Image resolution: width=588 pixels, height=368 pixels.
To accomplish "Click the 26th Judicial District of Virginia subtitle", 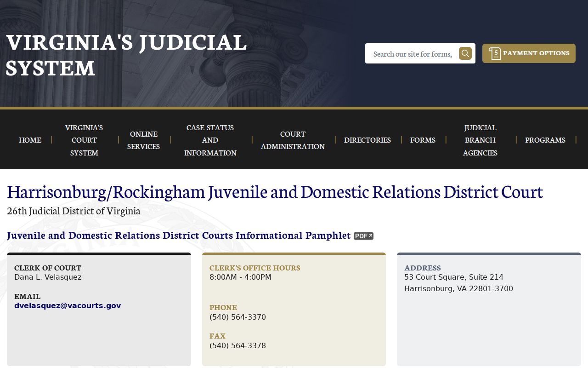I will click(x=73, y=211).
